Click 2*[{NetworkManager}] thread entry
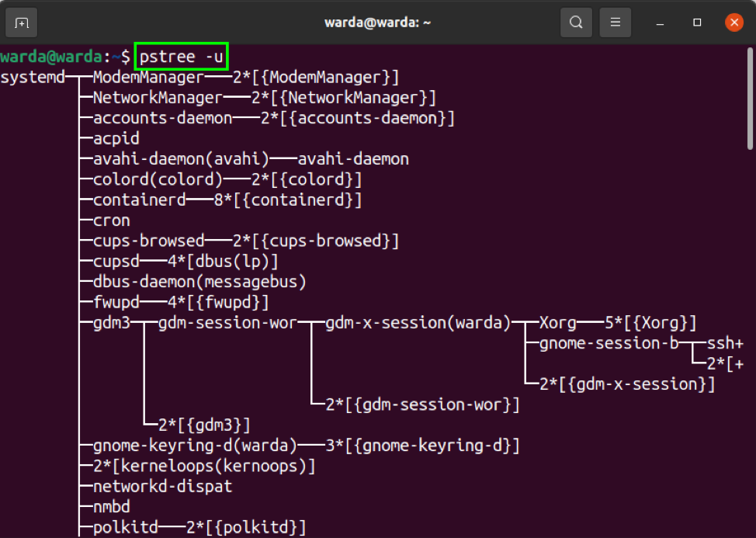This screenshot has height=538, width=756. pyautogui.click(x=344, y=98)
